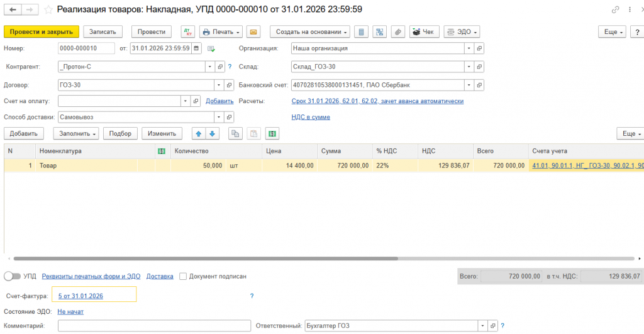Open the Счет на оплату item form

(x=196, y=101)
